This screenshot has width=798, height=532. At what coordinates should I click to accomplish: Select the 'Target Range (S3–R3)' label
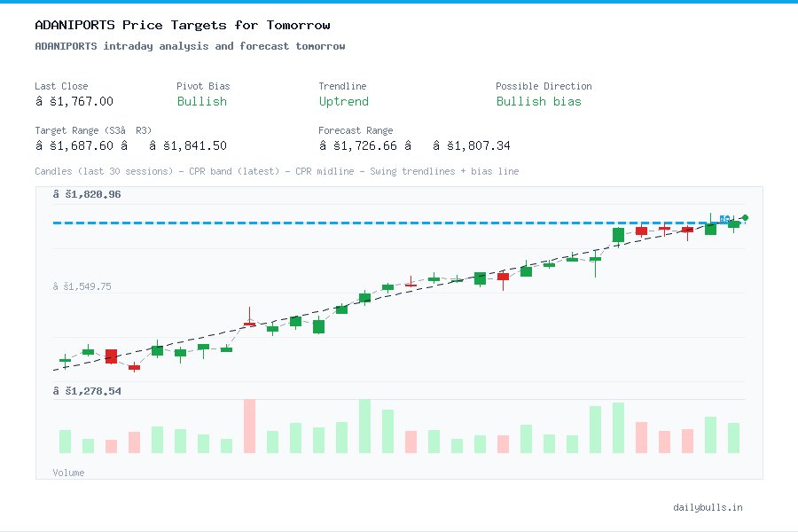pyautogui.click(x=93, y=130)
